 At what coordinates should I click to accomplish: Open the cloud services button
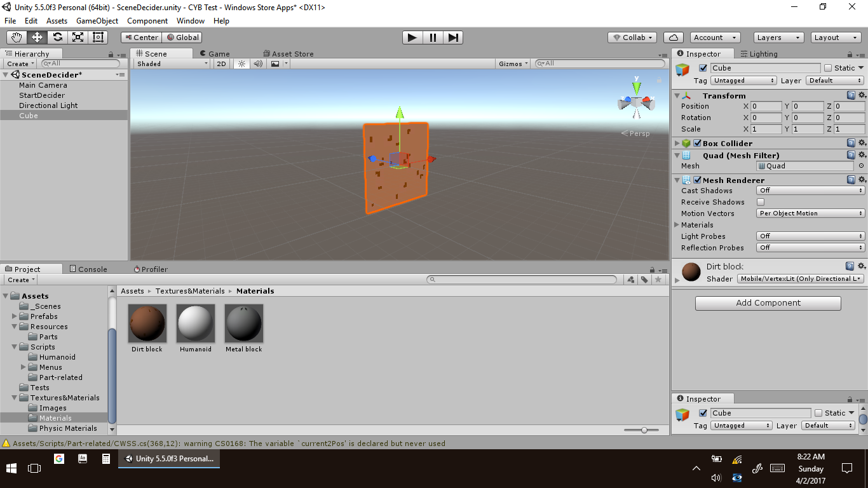(x=673, y=37)
